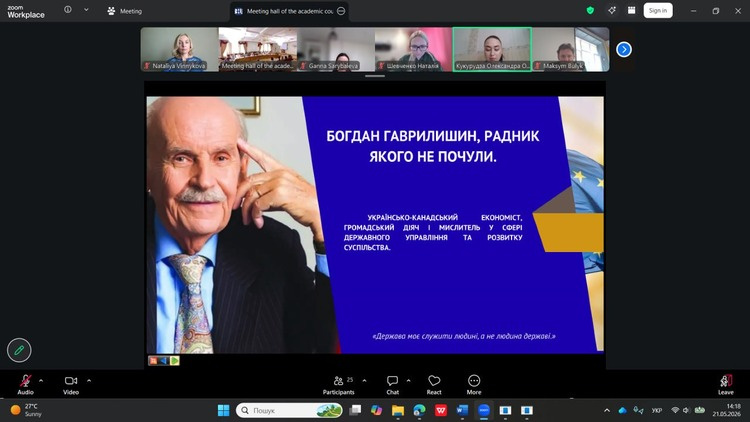Expand the chevron next to info icon
Image resolution: width=750 pixels, height=422 pixels.
(86, 10)
